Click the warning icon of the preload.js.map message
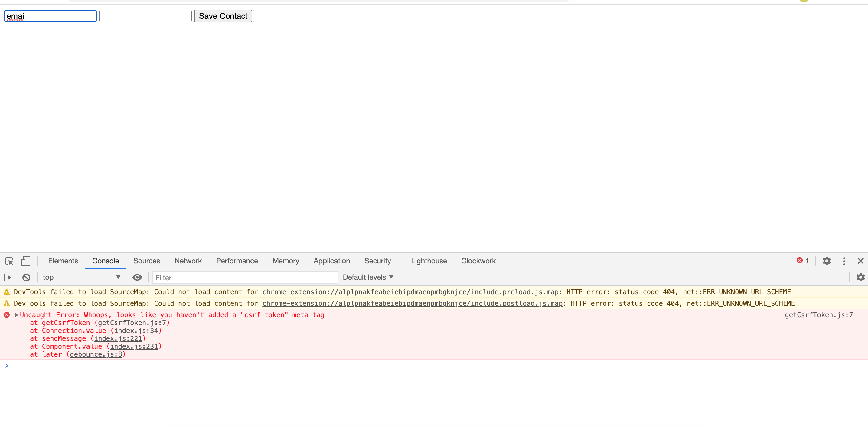The image size is (868, 428). (7, 292)
